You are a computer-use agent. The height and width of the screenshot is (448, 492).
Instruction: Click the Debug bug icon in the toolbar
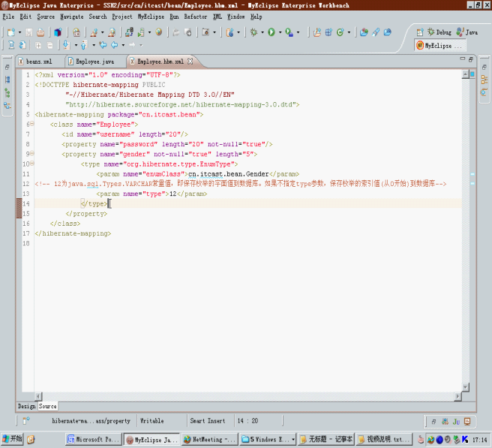253,33
